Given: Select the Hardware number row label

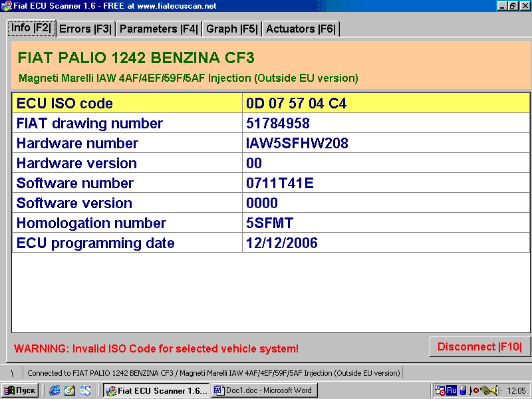Looking at the screenshot, I should tap(77, 143).
